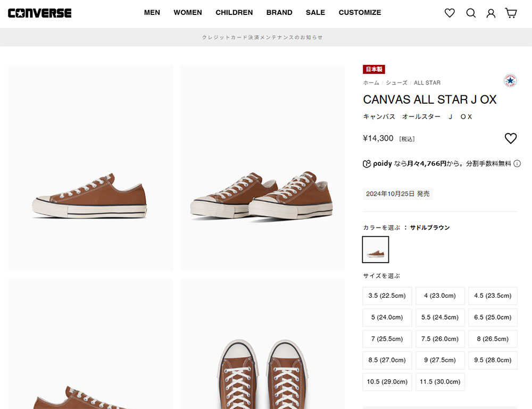The image size is (532, 409).
Task: Click the キャンバス オールスター J OX subtitle
Action: [418, 117]
